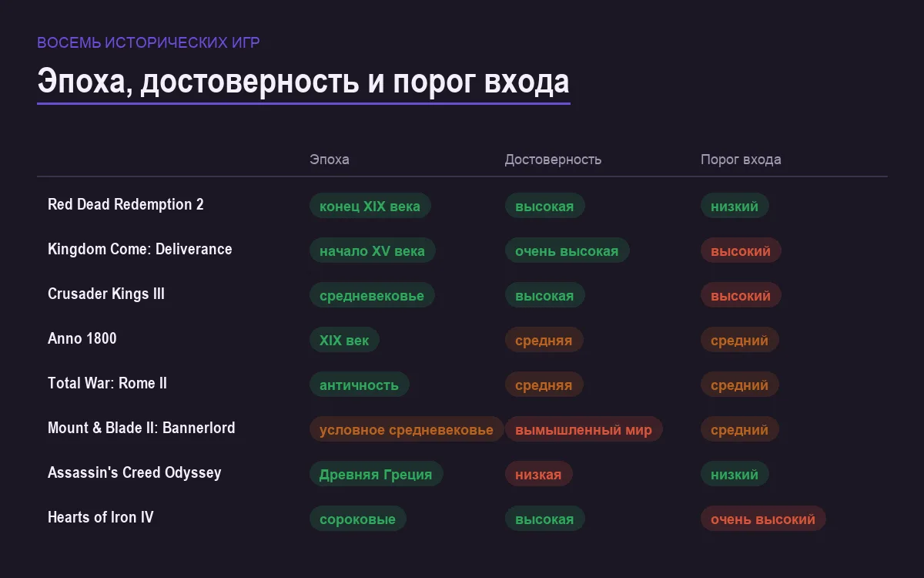Select the Hearts of Iron IV row title

(101, 517)
